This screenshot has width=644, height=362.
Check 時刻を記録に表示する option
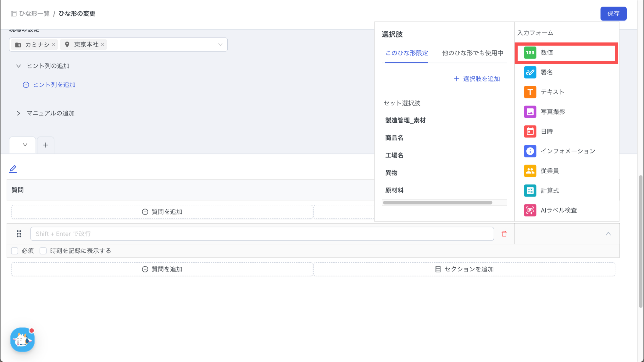pyautogui.click(x=43, y=251)
